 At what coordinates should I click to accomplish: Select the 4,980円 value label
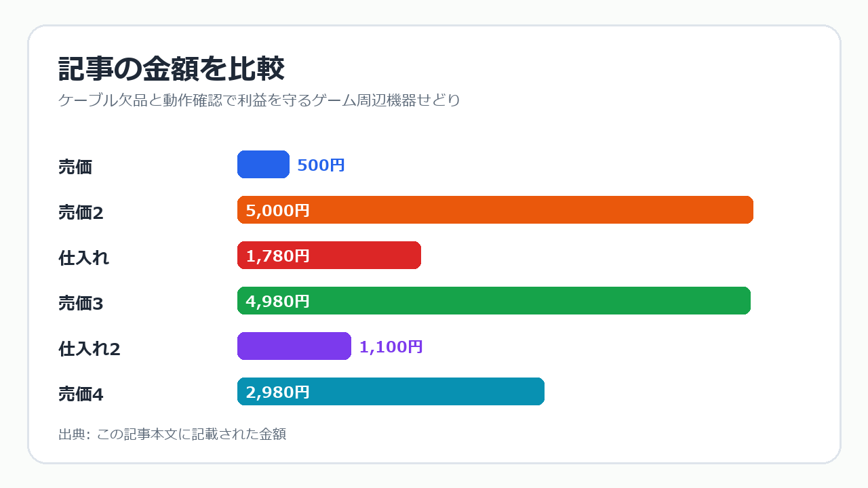coord(277,301)
